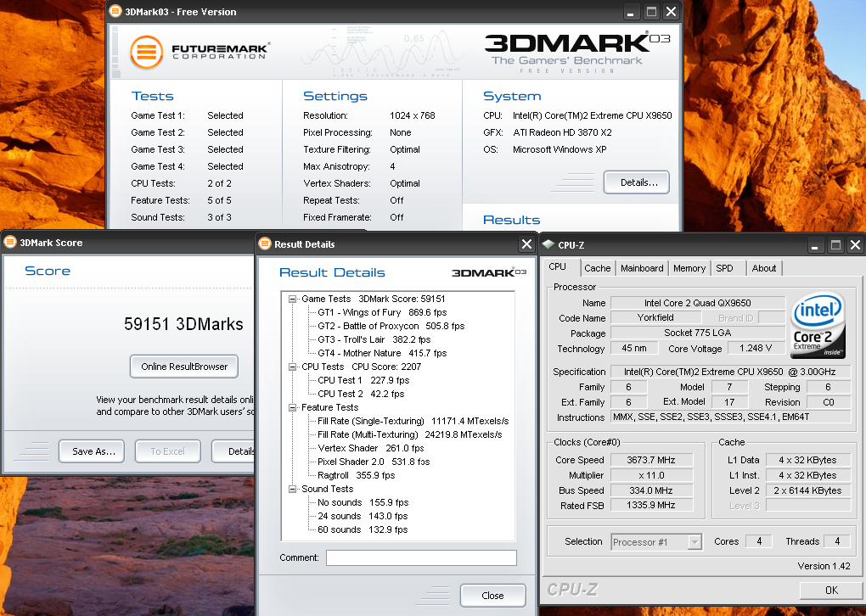Collapse the Game Tests tree node

pyautogui.click(x=292, y=299)
